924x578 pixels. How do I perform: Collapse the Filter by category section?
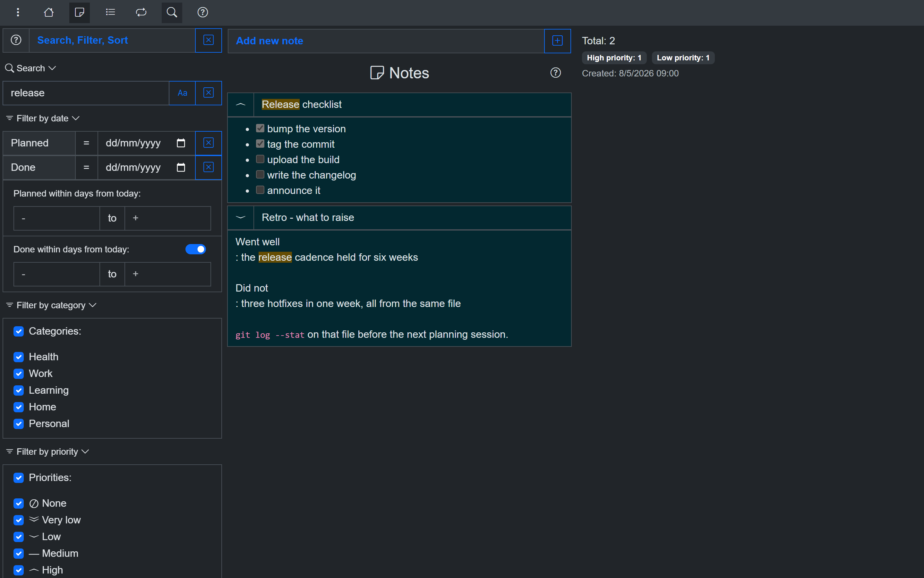[x=51, y=305]
